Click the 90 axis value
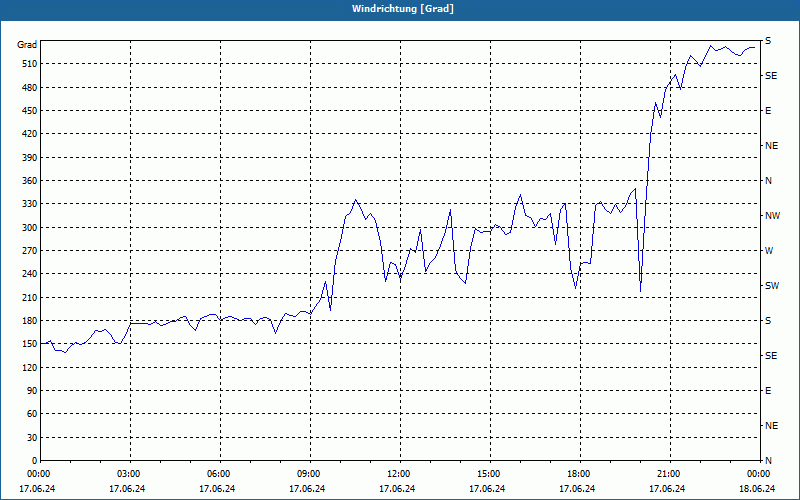This screenshot has width=800, height=500. point(31,391)
